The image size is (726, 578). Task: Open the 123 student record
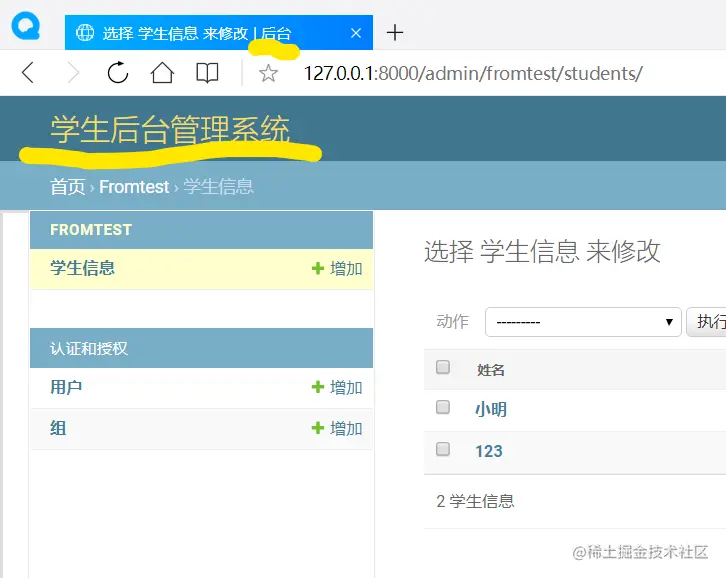[489, 451]
